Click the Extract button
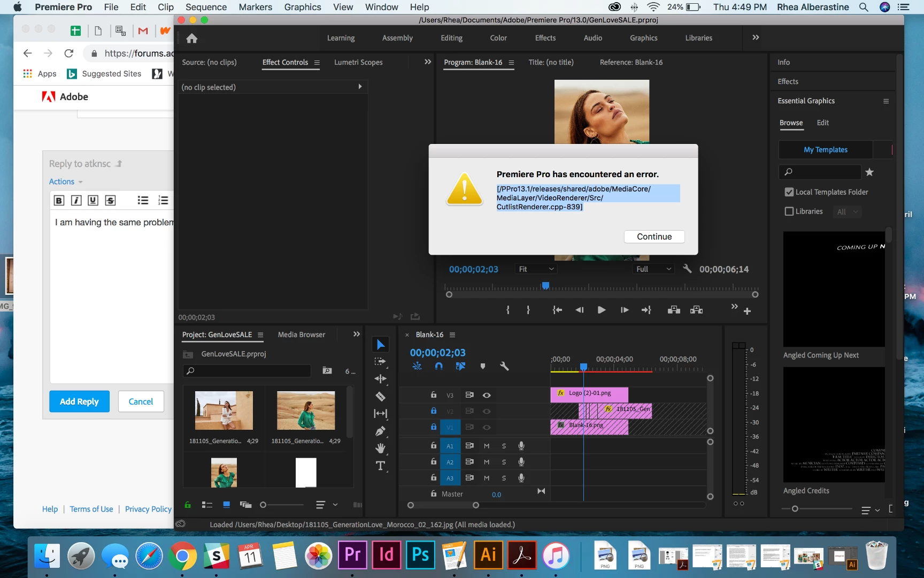Screen dimensions: 924x578 tap(696, 310)
